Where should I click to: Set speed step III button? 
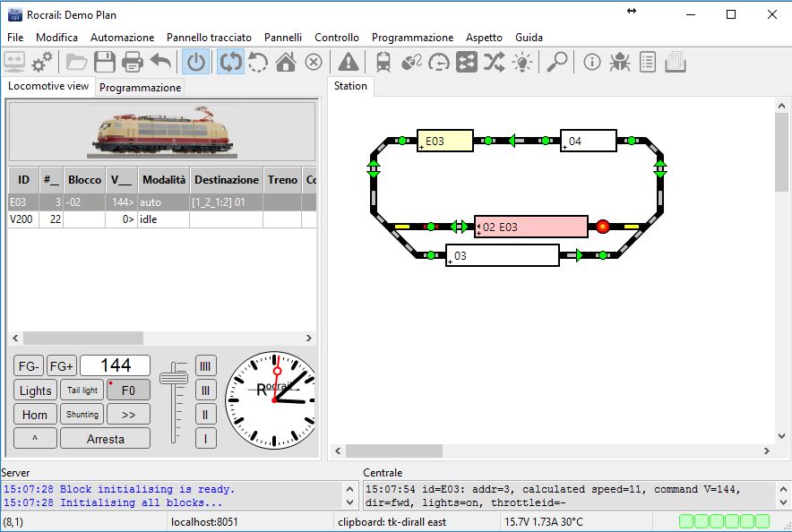205,390
